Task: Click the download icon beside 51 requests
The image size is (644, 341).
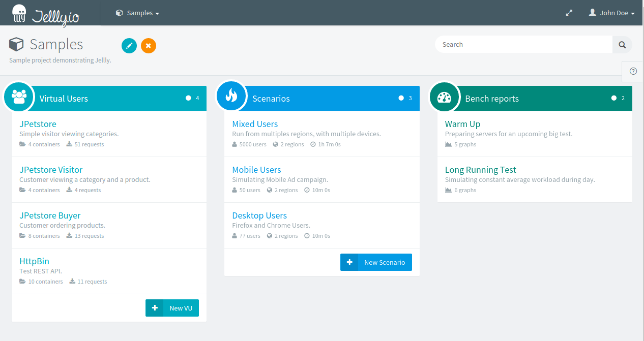Action: pos(69,144)
